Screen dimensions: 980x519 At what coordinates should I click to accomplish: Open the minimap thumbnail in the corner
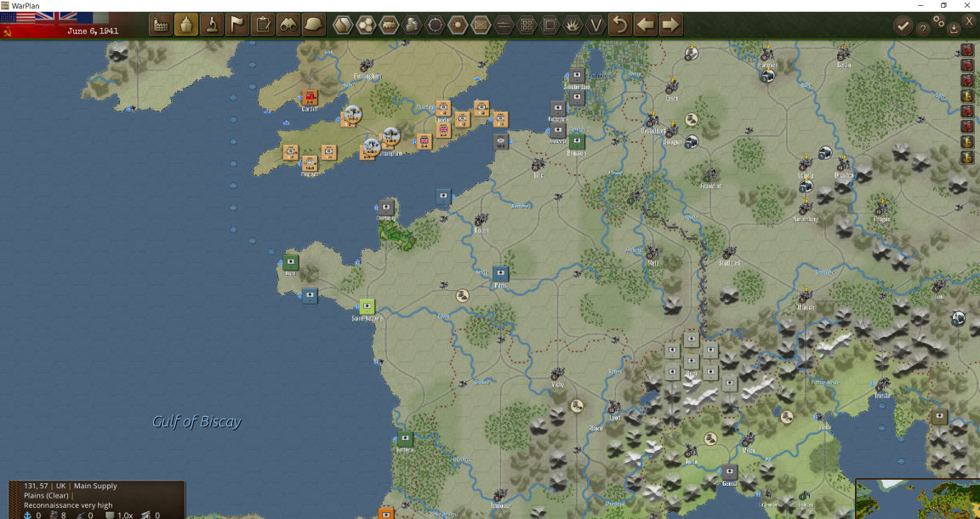tap(918, 499)
